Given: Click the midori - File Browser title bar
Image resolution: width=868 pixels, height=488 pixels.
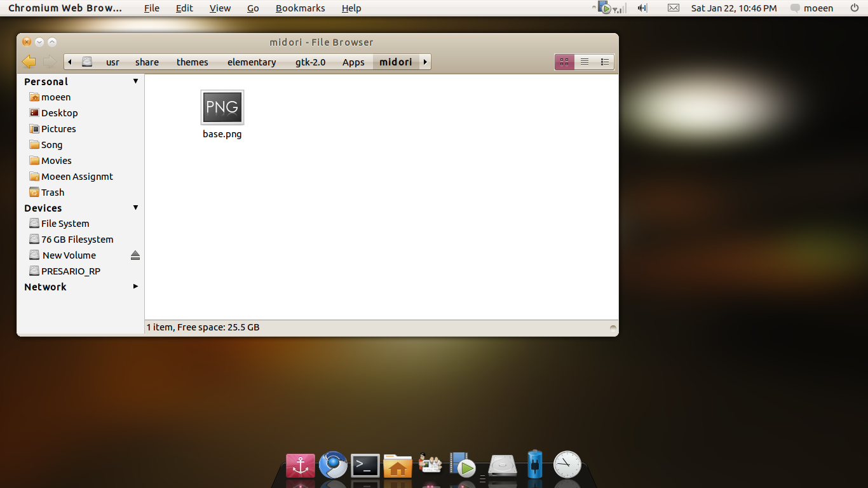Looking at the screenshot, I should [322, 42].
